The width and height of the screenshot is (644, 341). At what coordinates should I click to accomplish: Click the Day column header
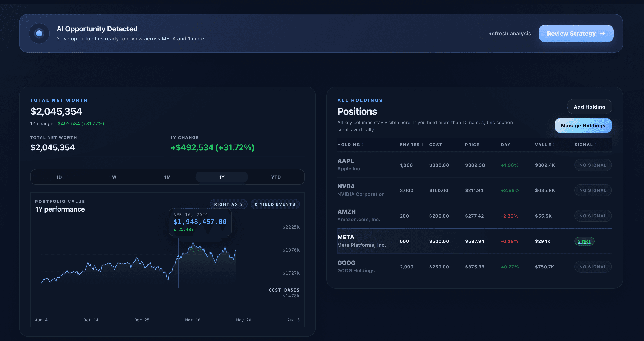505,145
